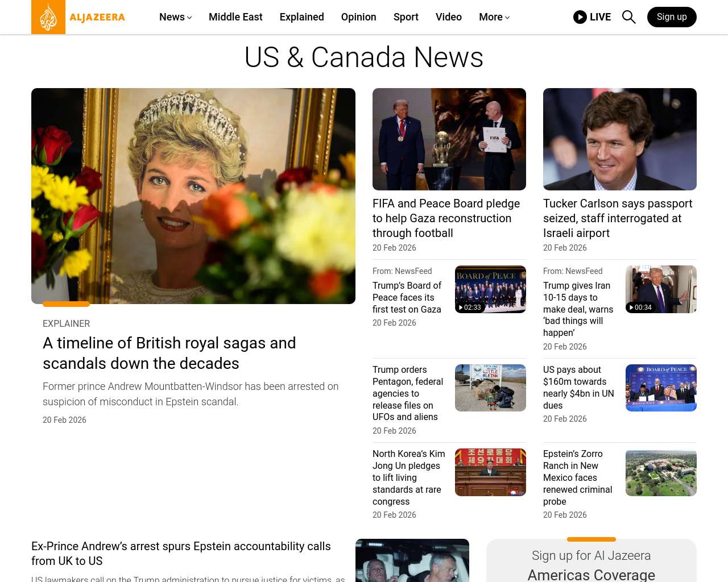
Task: Expand the News dropdown menu
Action: pos(175,17)
